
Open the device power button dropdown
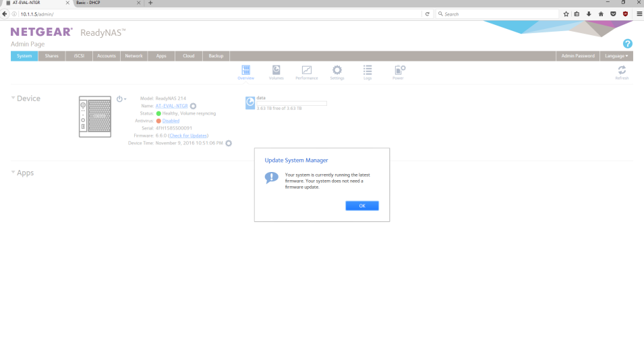tap(121, 99)
